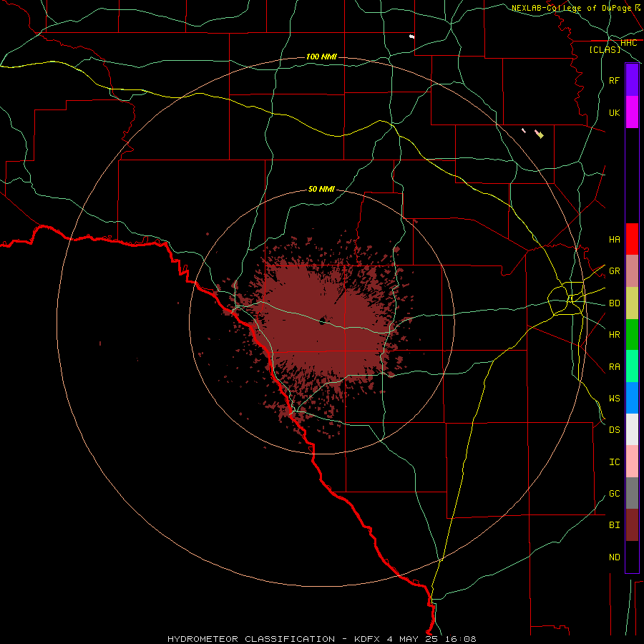Click the 'NEXLAB-College of DuPage' credit text
The height and width of the screenshot is (644, 644).
pos(571,8)
